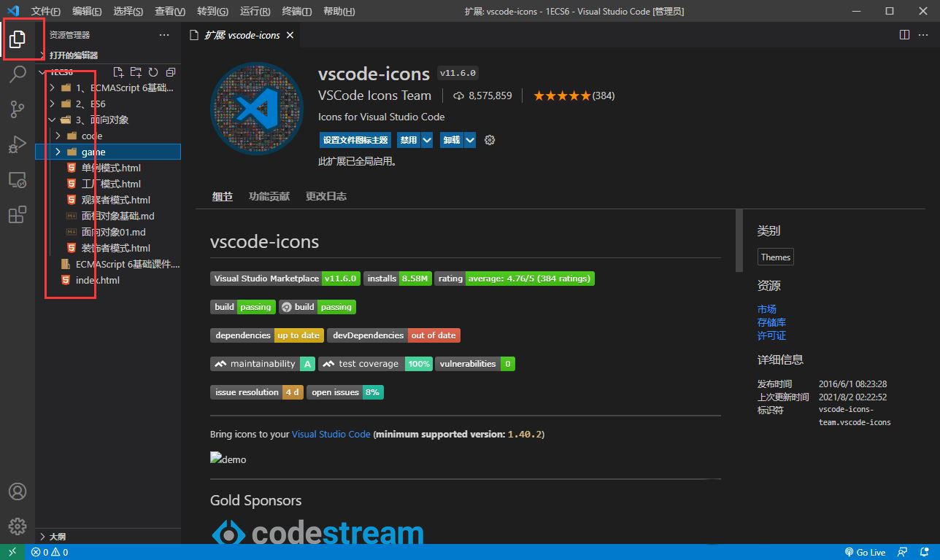
Task: Click the VS Code logo icon
Action: click(x=12, y=11)
